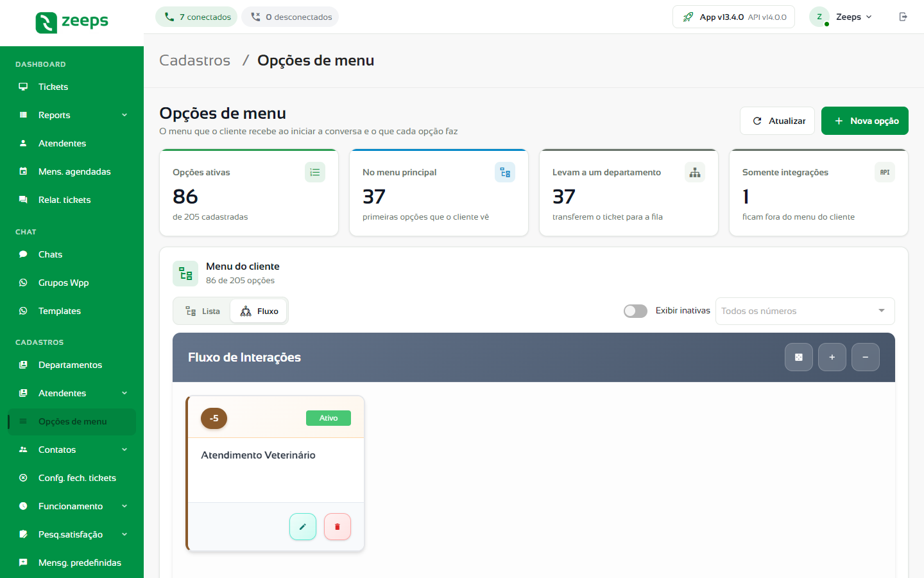The image size is (924, 578).
Task: Click Menu do cliente tree icon
Action: coord(185,274)
